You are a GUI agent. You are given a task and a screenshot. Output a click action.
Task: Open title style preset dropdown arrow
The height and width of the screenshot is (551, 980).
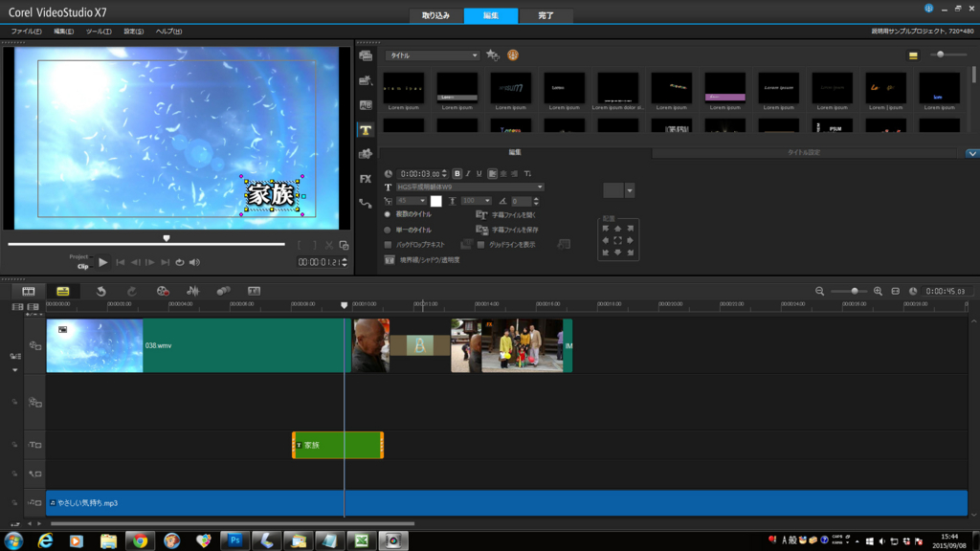pos(630,190)
